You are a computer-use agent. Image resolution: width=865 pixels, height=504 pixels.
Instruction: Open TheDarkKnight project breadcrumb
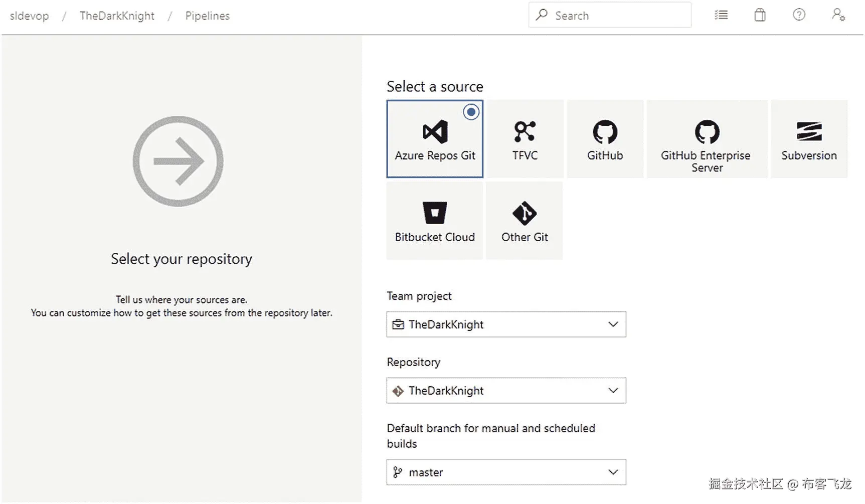(117, 16)
